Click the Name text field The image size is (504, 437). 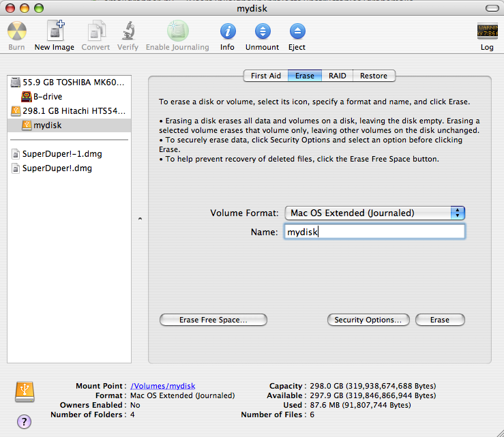tap(374, 232)
